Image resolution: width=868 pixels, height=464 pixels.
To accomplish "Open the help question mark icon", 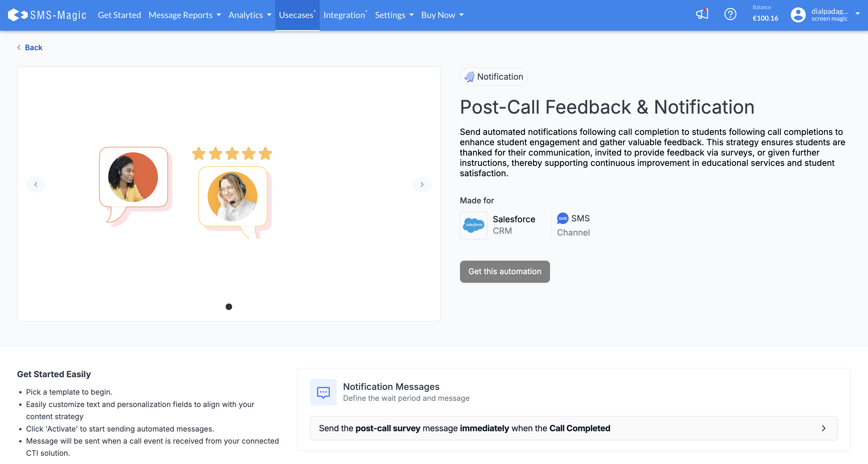I will pyautogui.click(x=730, y=14).
